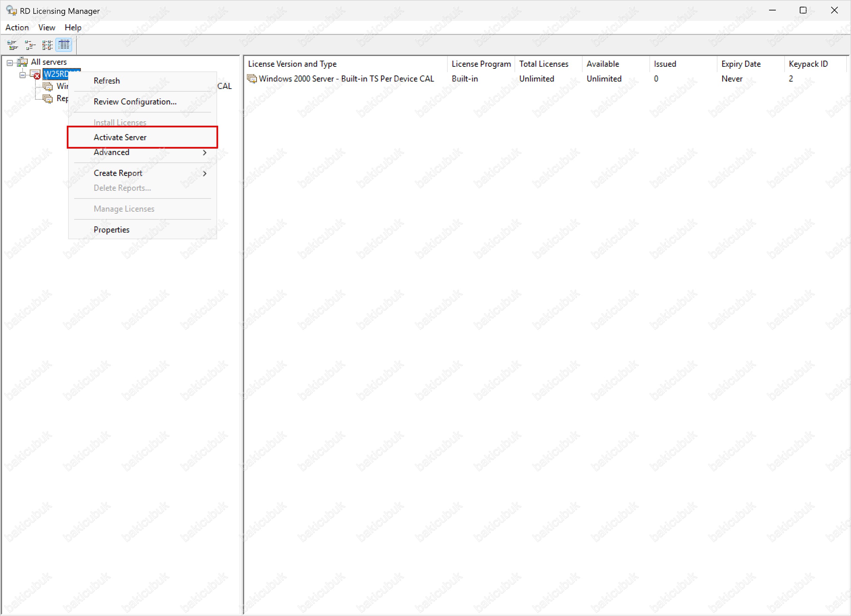
Task: Select the Details view toolbar icon
Action: (64, 45)
